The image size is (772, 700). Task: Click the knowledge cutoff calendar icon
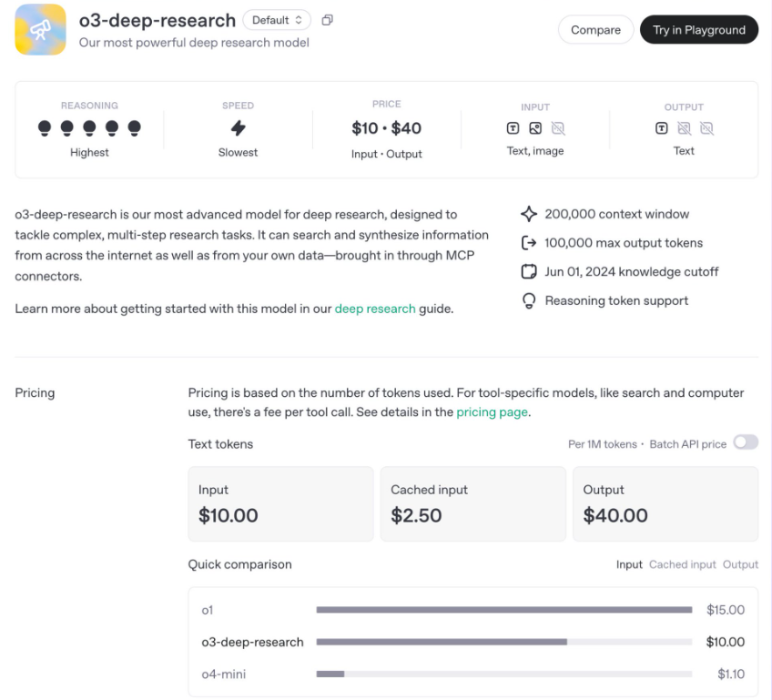528,272
